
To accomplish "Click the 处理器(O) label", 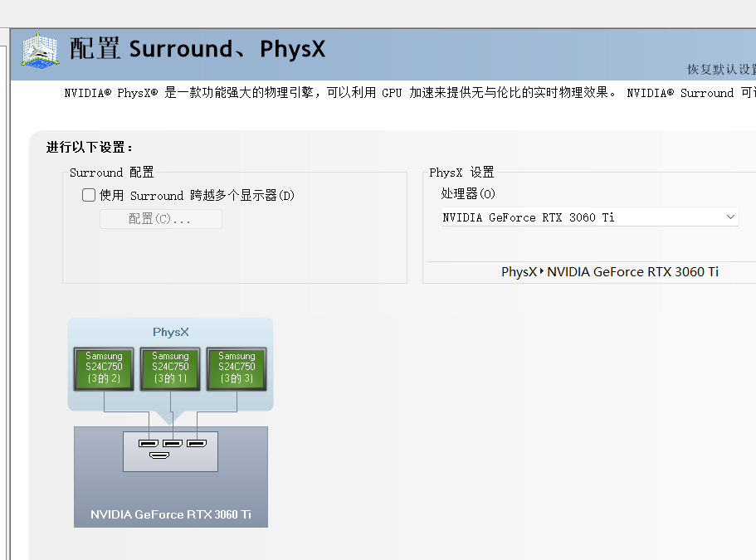I will (x=468, y=194).
